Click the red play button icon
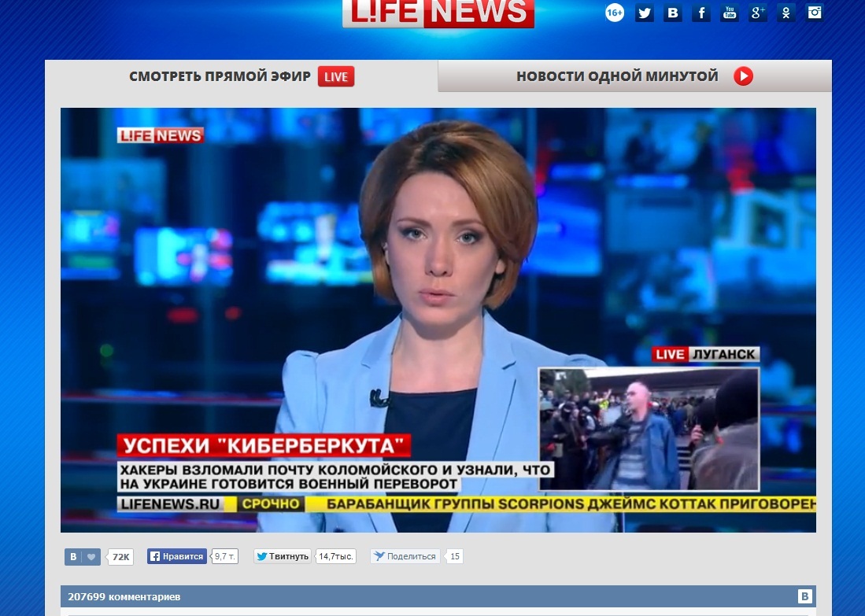The image size is (865, 616). click(743, 76)
